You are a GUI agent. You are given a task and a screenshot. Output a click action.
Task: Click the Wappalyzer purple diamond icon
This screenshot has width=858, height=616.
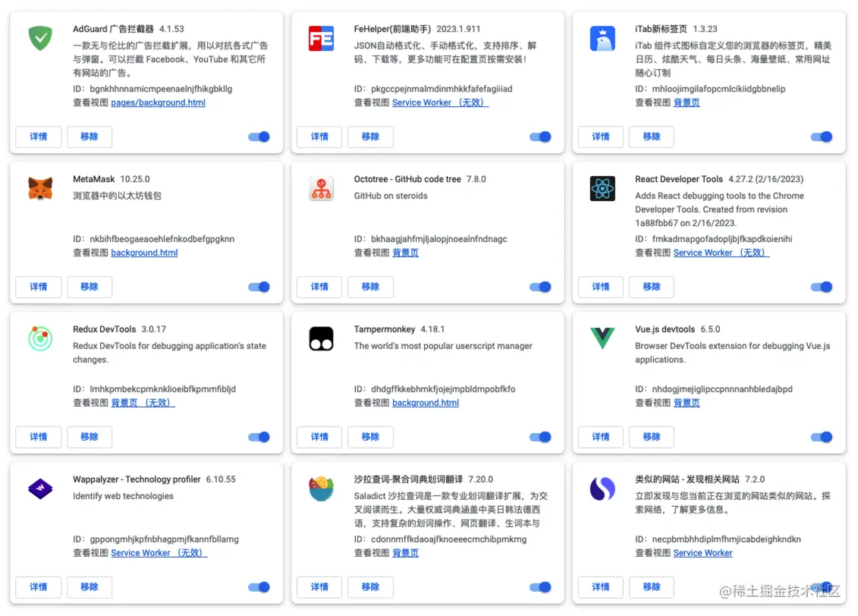40,489
